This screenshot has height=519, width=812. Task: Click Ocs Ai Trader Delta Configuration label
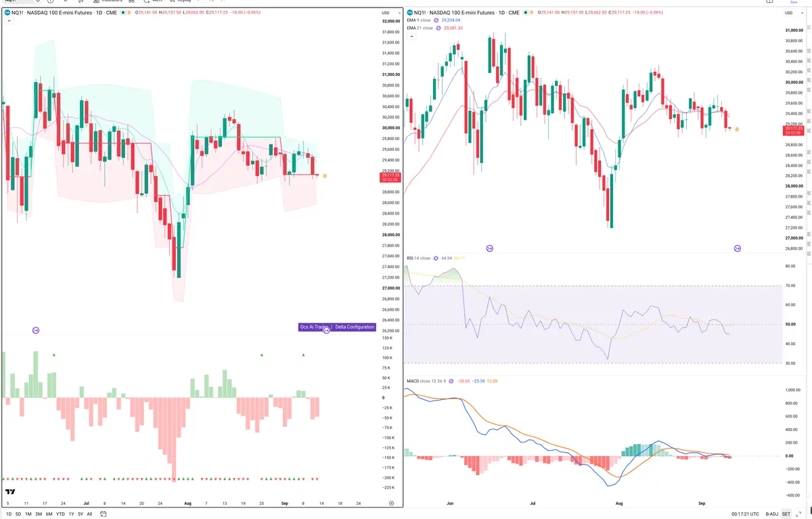pos(337,327)
